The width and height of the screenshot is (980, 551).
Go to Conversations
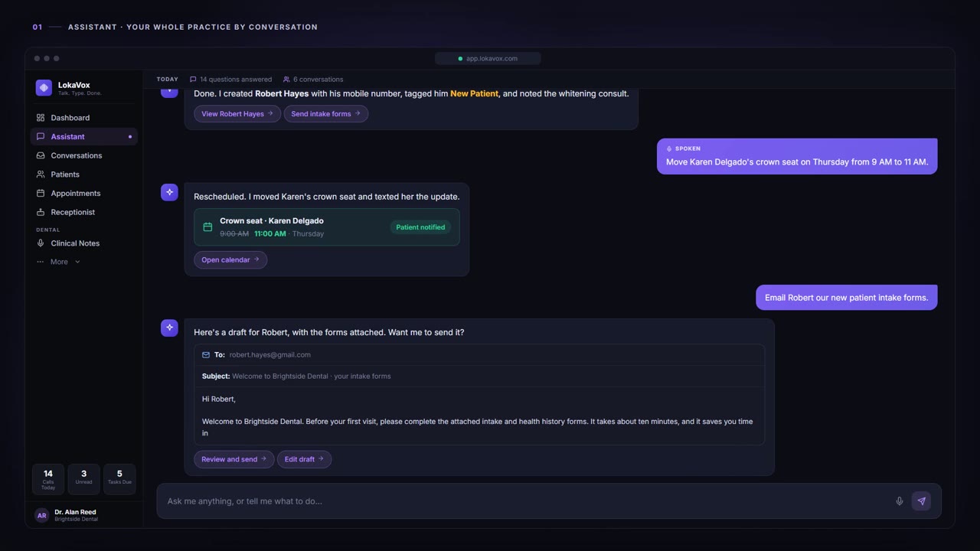pos(84,155)
